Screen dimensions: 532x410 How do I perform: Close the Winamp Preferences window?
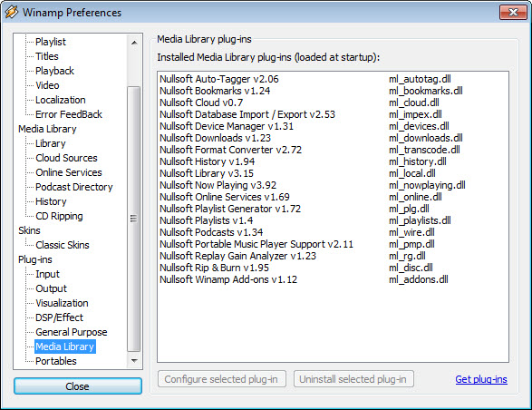tap(513, 12)
